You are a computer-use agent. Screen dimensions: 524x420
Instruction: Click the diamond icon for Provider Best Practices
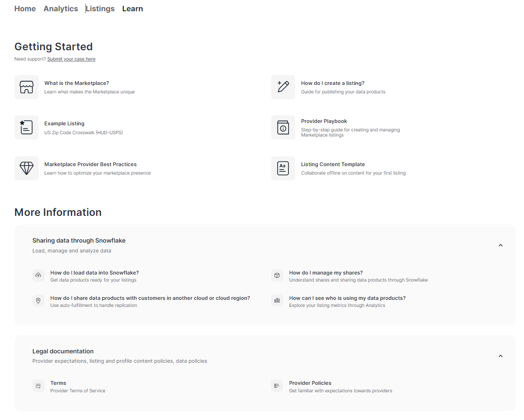pyautogui.click(x=26, y=168)
